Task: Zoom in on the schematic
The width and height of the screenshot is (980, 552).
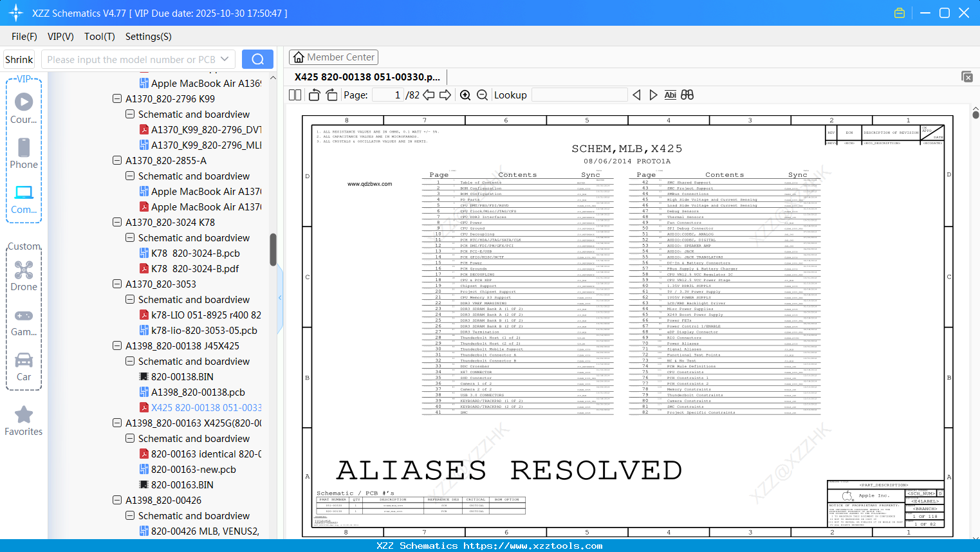Action: point(465,95)
